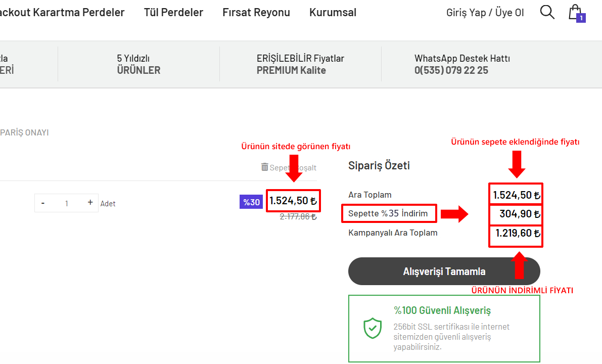
Task: Open the Kurumsal menu
Action: [333, 13]
